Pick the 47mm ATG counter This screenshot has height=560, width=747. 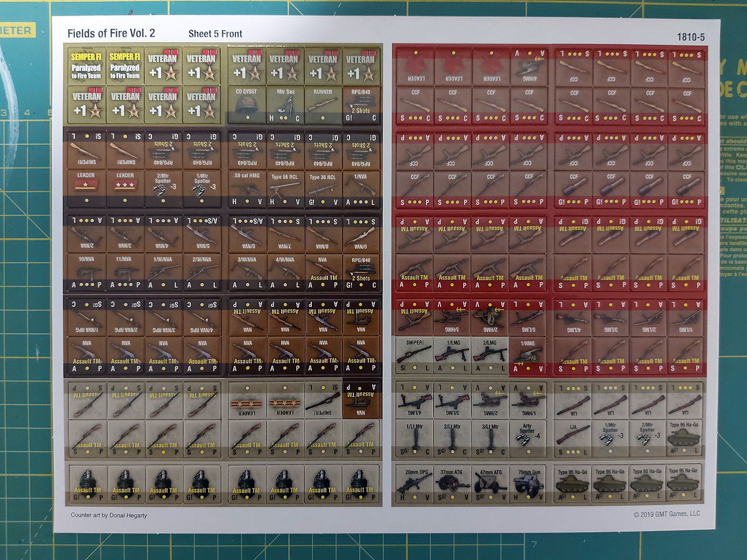tap(490, 485)
